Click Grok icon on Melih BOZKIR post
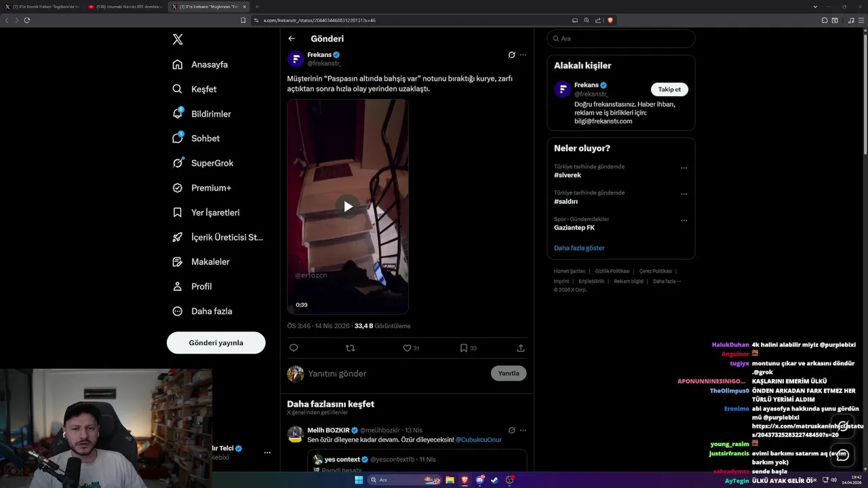The height and width of the screenshot is (488, 868). coord(512,430)
